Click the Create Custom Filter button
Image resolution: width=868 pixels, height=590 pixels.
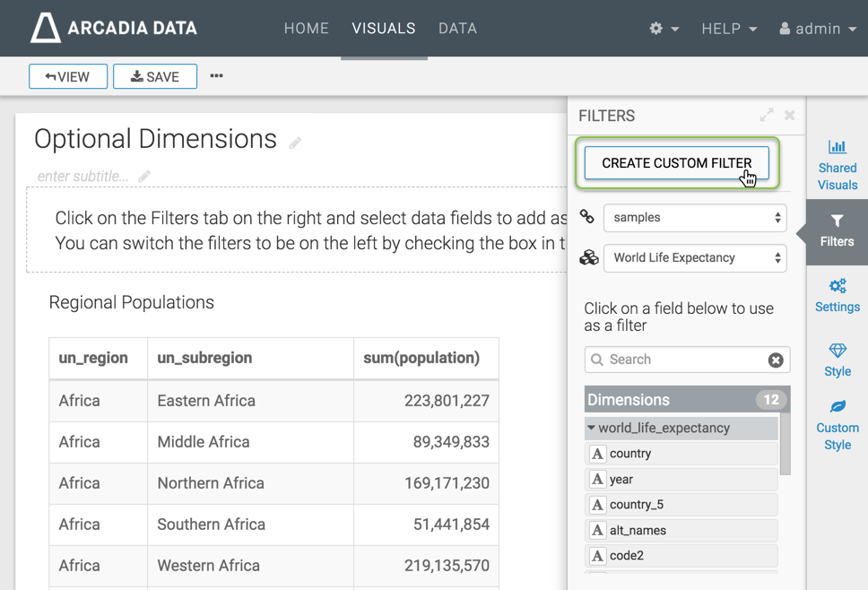point(676,163)
